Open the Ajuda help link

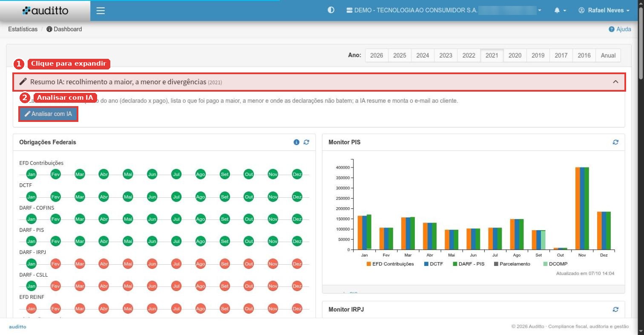pyautogui.click(x=620, y=29)
